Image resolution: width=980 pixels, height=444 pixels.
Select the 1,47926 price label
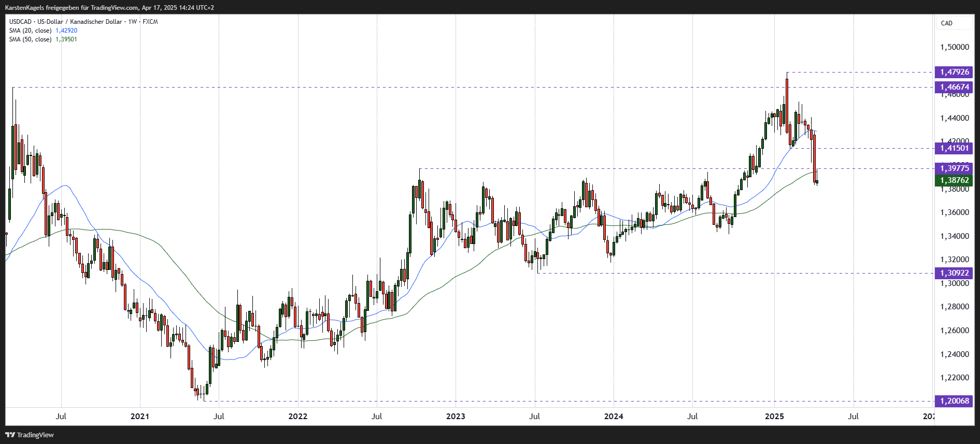954,72
